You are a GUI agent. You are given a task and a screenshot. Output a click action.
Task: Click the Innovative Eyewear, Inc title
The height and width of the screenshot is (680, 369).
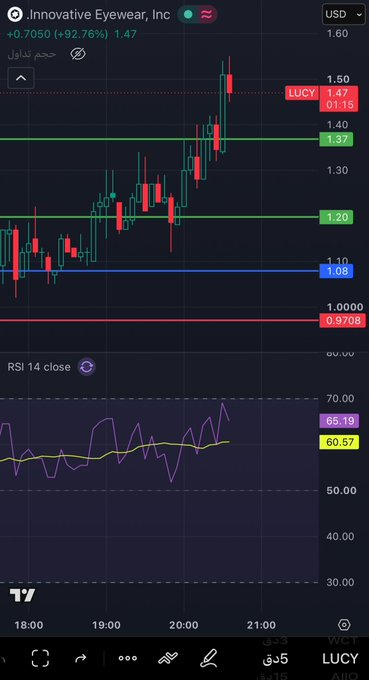98,15
